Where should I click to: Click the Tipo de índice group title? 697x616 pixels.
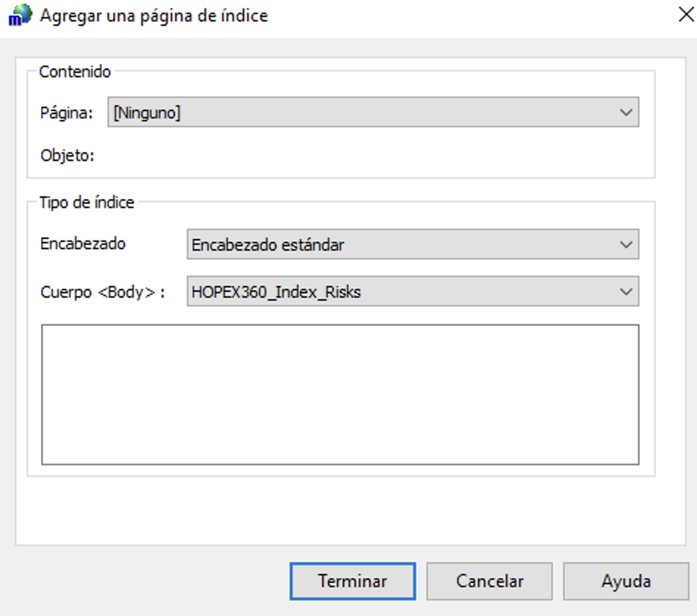pos(87,202)
